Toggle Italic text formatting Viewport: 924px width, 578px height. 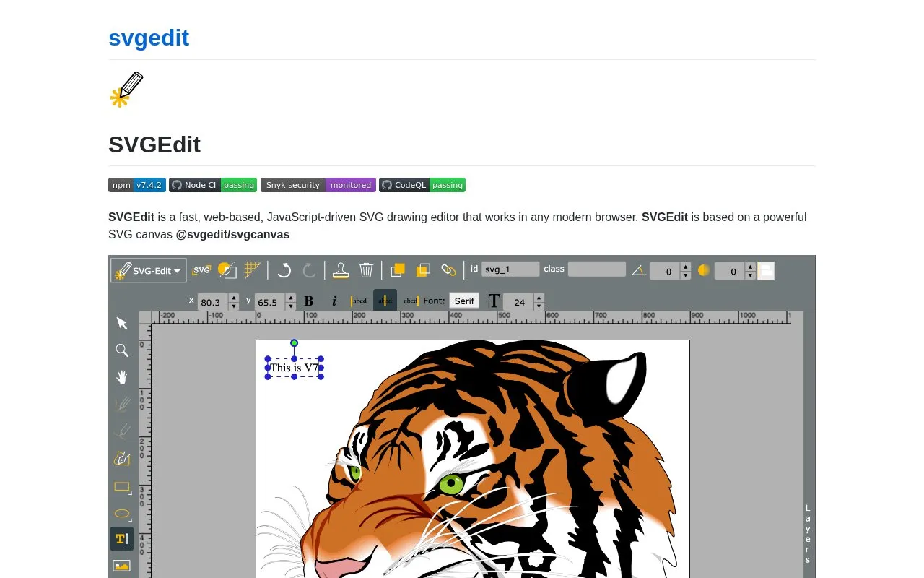click(334, 301)
